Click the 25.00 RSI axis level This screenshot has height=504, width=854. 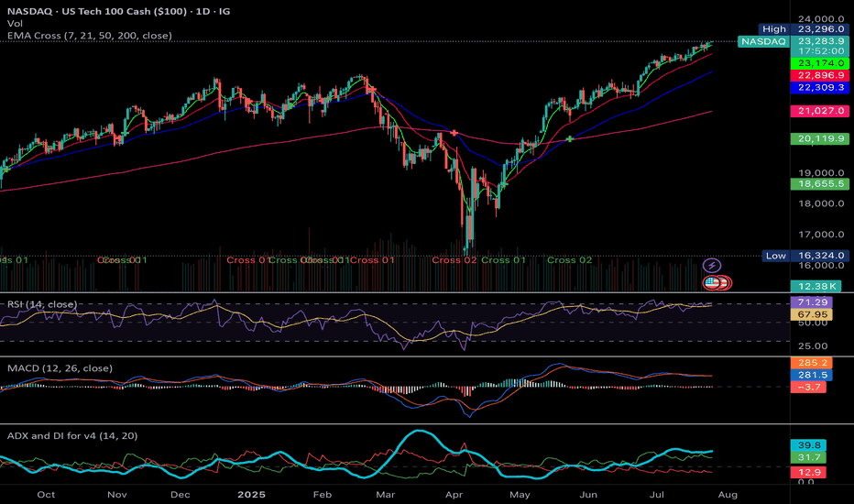click(813, 346)
